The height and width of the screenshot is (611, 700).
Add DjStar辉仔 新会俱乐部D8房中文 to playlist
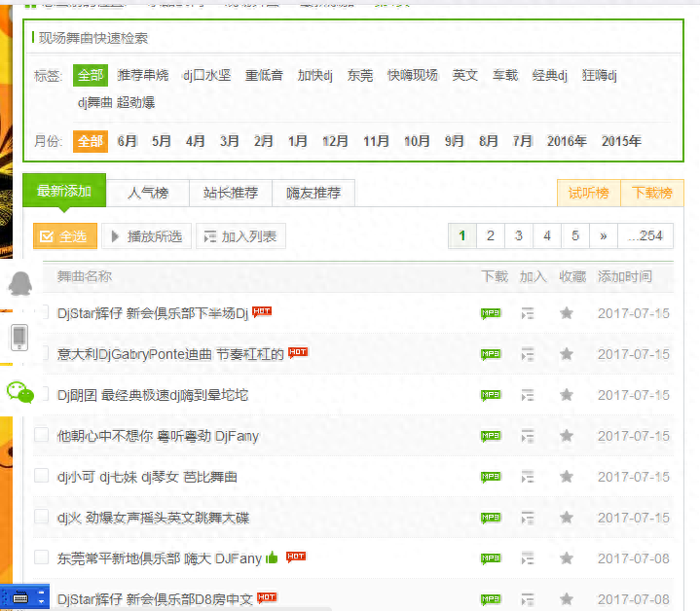pos(528,599)
